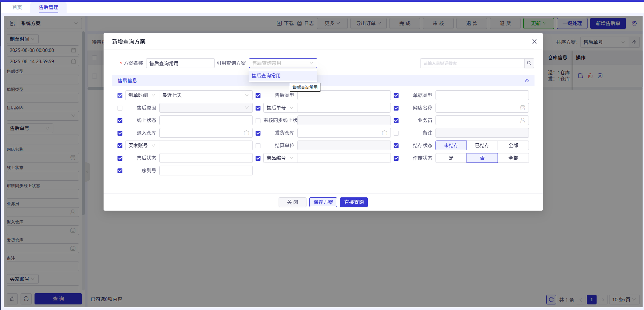The image size is (644, 310).
Task: Click the 方案名称 input field
Action: [x=180, y=63]
